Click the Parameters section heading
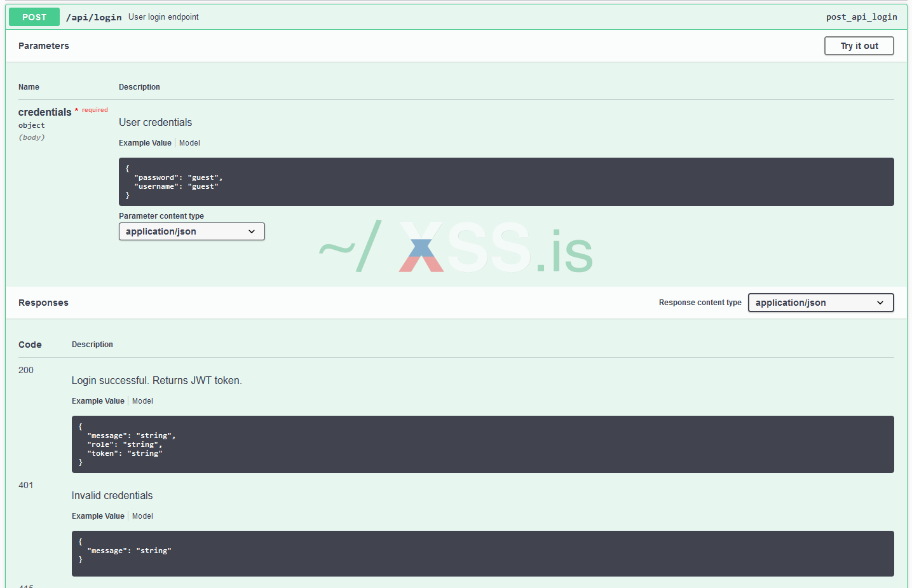This screenshot has width=912, height=588. [x=44, y=46]
